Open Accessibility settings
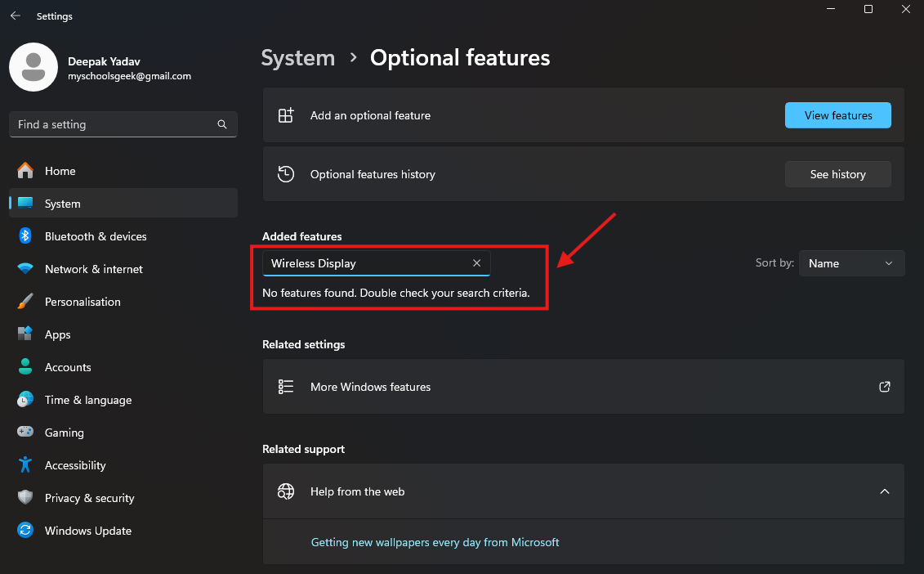Image resolution: width=924 pixels, height=574 pixels. tap(123, 465)
